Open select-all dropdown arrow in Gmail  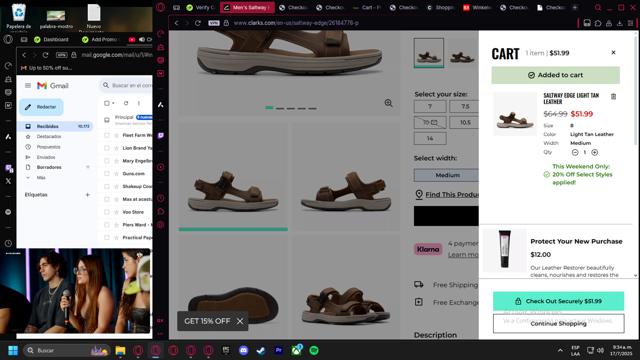pos(113,103)
